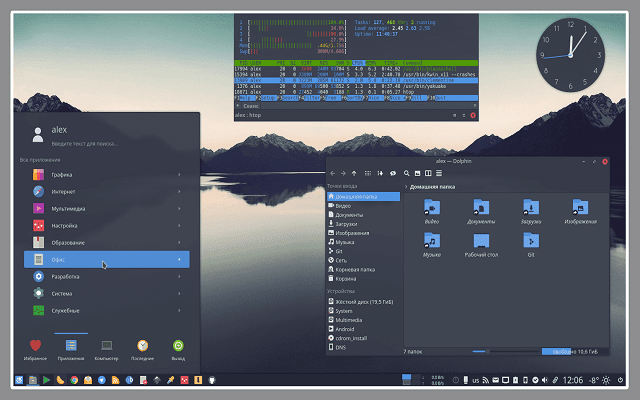Enable split view in Dolphin toolbar
This screenshot has height=400, width=640.
(x=428, y=173)
